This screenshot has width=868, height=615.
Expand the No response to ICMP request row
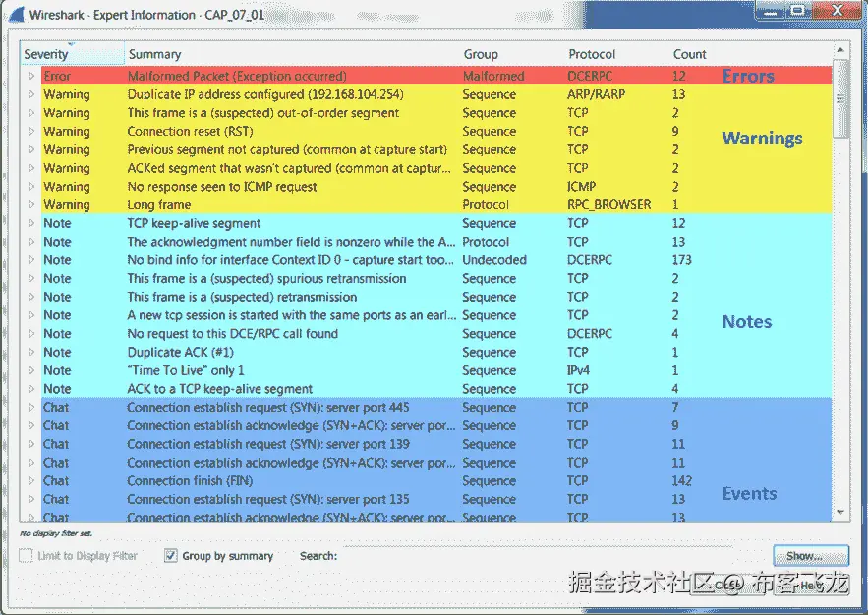click(x=31, y=187)
